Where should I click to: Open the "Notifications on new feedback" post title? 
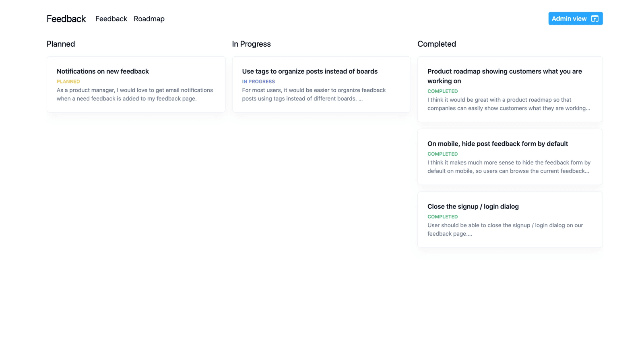[x=103, y=71]
